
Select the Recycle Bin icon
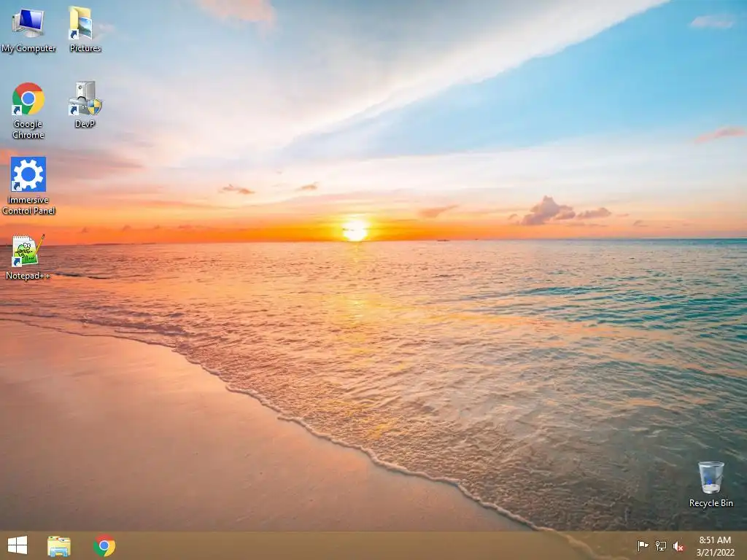pos(711,484)
